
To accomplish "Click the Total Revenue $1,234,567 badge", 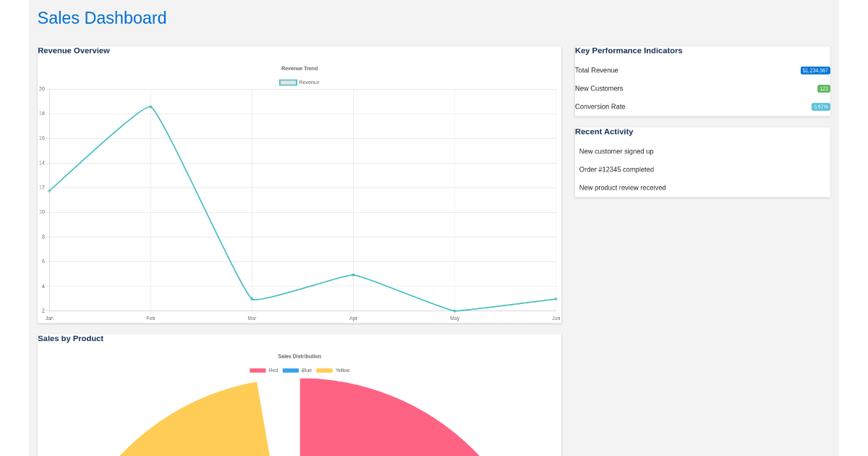I will (x=814, y=70).
